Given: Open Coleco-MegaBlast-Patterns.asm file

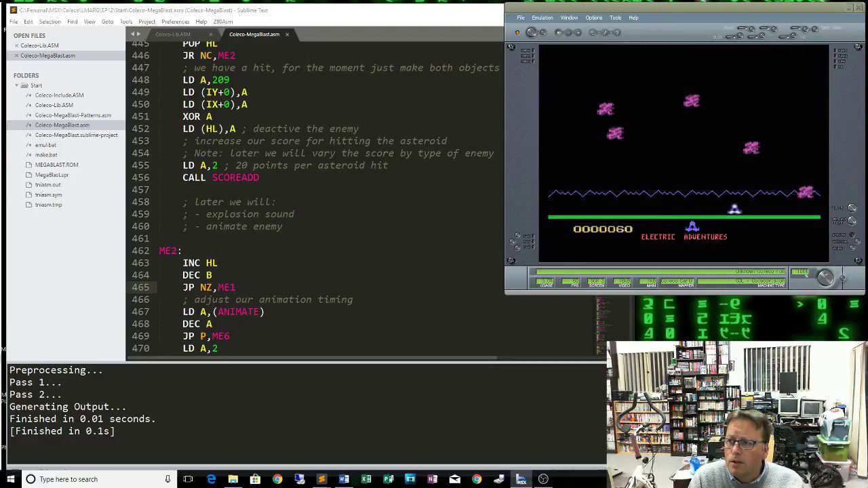Looking at the screenshot, I should click(73, 115).
